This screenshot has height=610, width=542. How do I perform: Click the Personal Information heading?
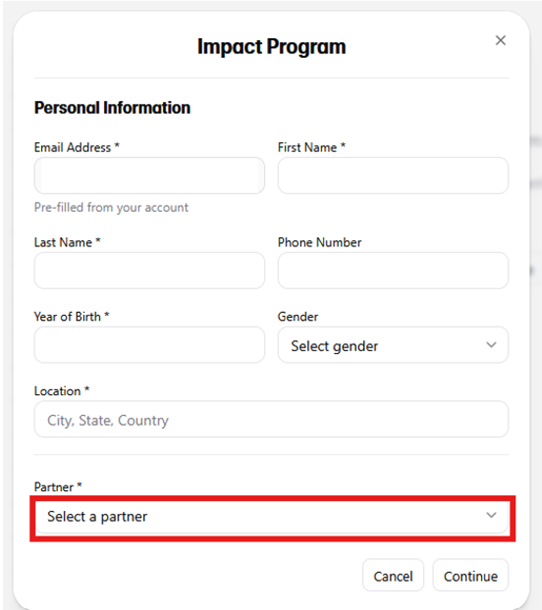click(x=112, y=108)
